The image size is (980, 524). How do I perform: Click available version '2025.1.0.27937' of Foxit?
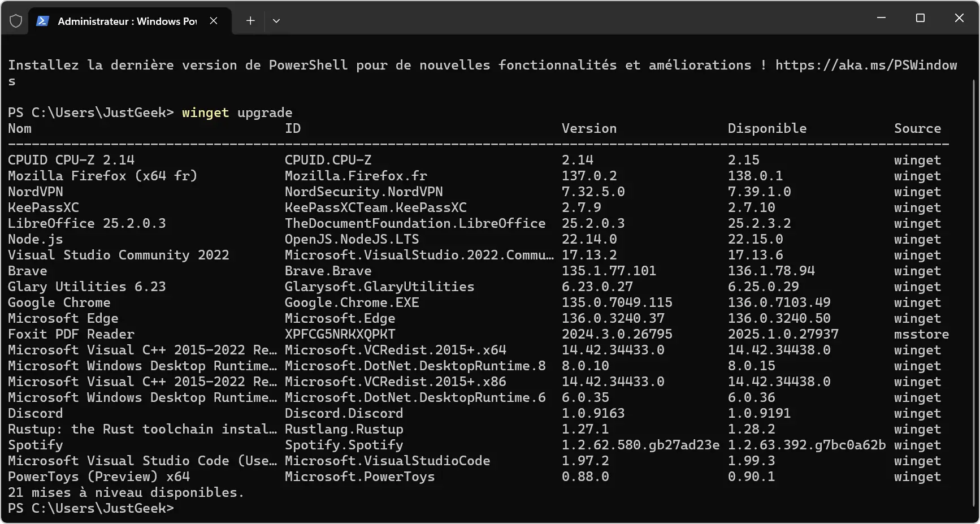pos(783,334)
